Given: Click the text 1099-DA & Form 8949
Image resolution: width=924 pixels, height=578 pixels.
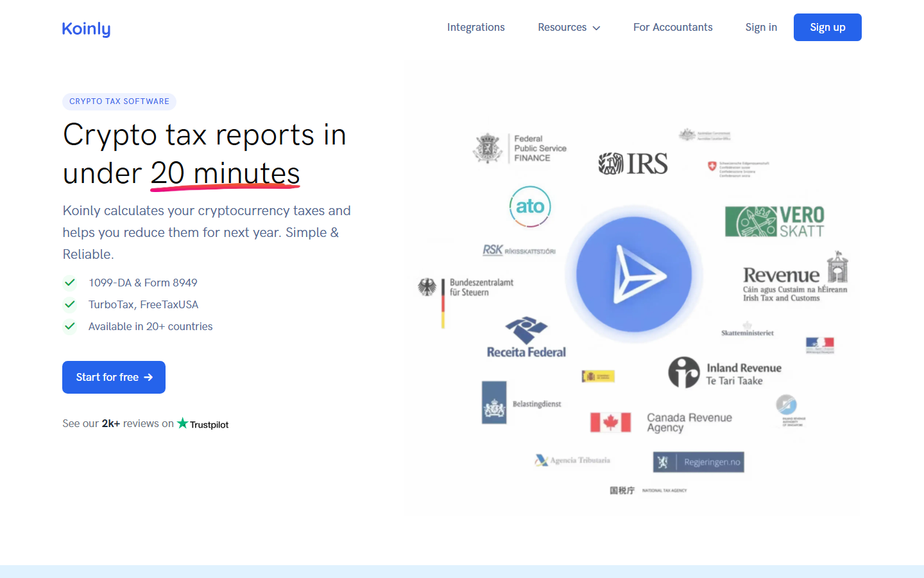Looking at the screenshot, I should pos(143,283).
